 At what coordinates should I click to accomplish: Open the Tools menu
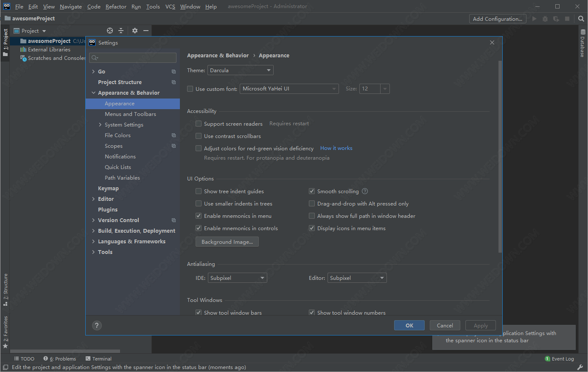point(153,6)
